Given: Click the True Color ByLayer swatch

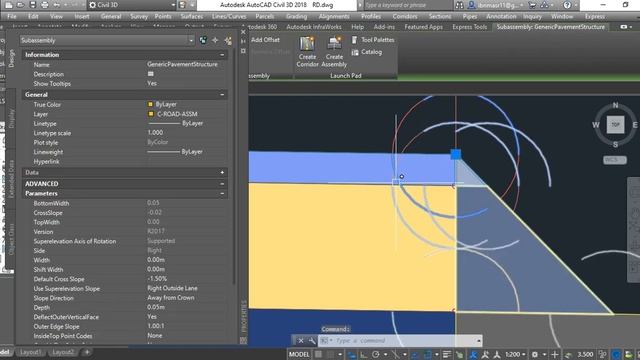Looking at the screenshot, I should (150, 104).
